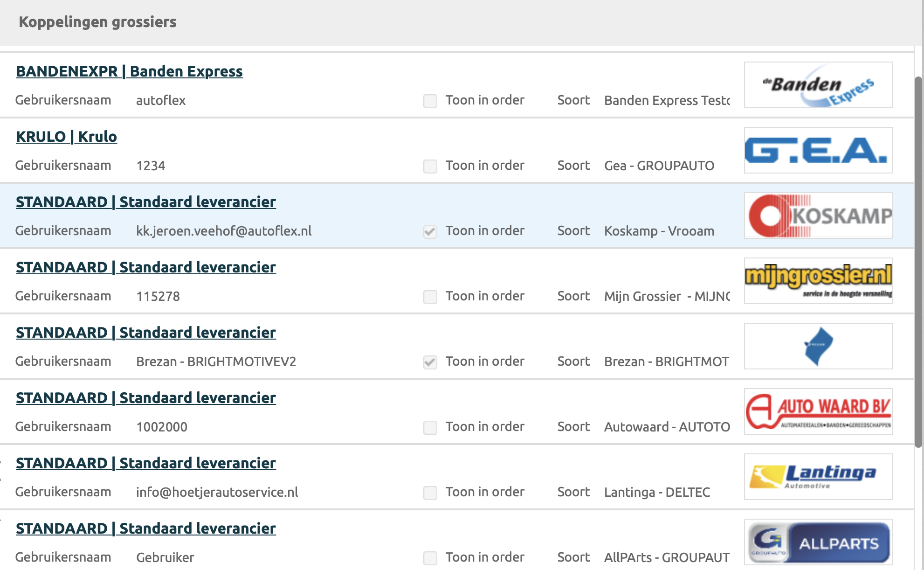The height and width of the screenshot is (570, 924).
Task: Tick Toon in order for Krulo
Action: [x=430, y=166]
